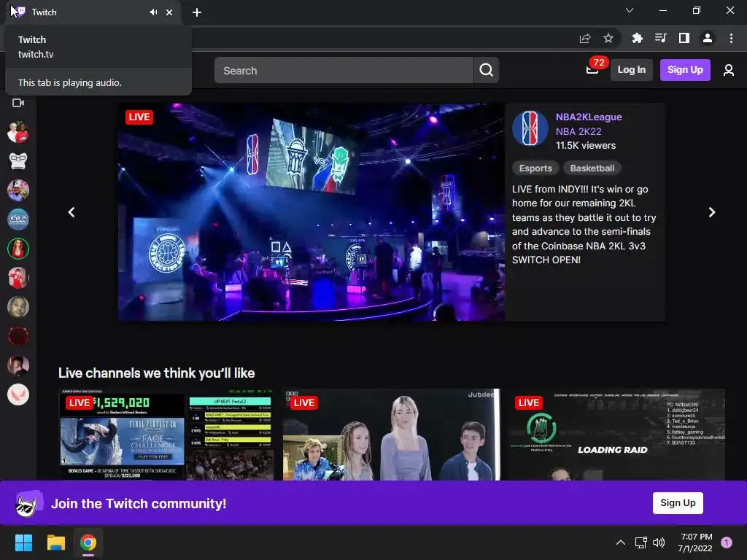Play the featured NBA2KLeague live stream
Screen dimensions: 747x560
[311, 212]
